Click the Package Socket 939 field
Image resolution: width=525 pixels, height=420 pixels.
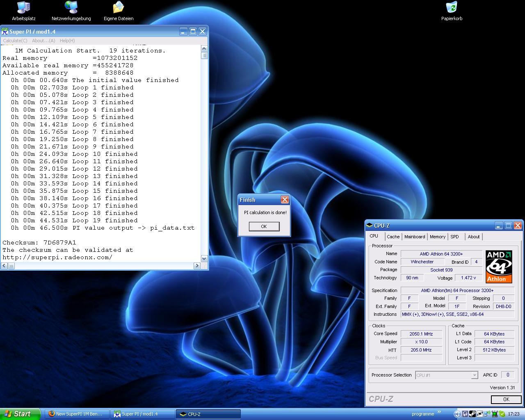tap(441, 270)
